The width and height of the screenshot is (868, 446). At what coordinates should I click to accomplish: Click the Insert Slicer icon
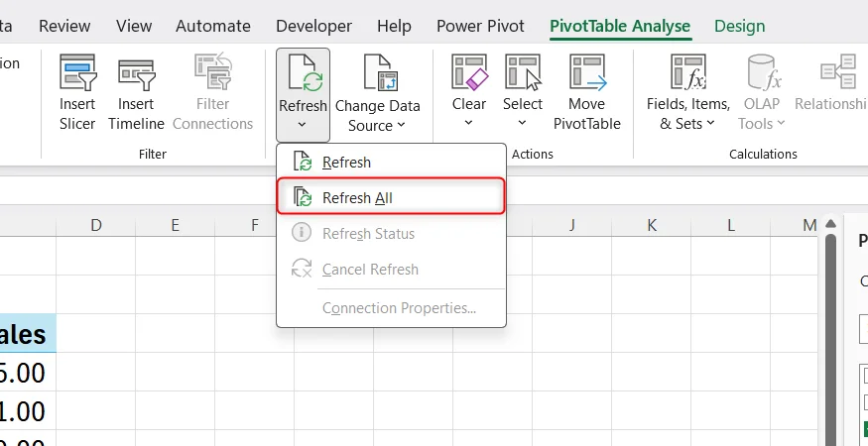78,72
